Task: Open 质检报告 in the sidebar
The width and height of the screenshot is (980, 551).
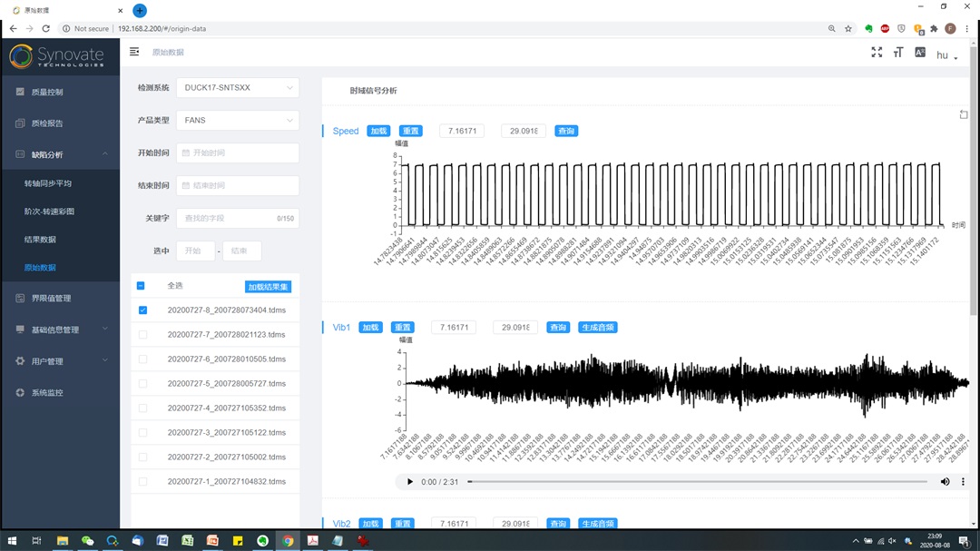Action: 47,123
